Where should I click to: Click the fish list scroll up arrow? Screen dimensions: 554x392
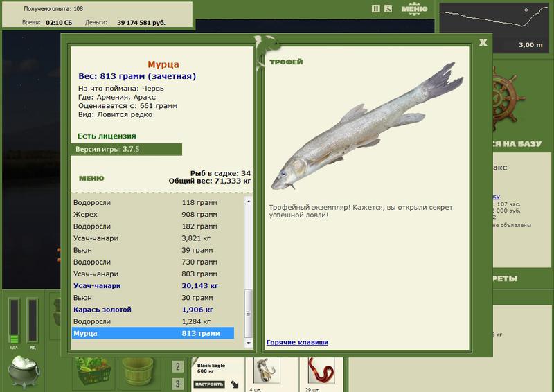[249, 201]
